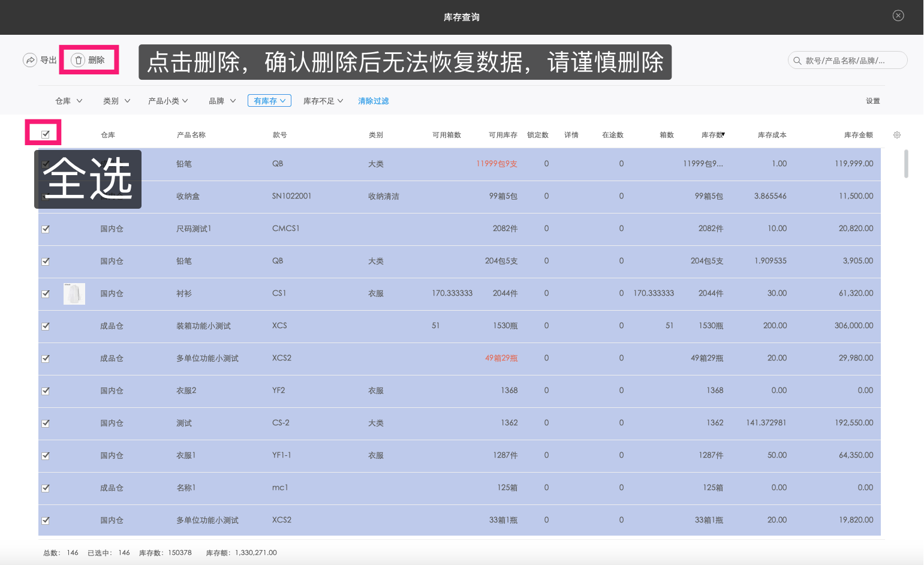Uncheck the 装箱功能小测试 row checkbox

coord(46,326)
